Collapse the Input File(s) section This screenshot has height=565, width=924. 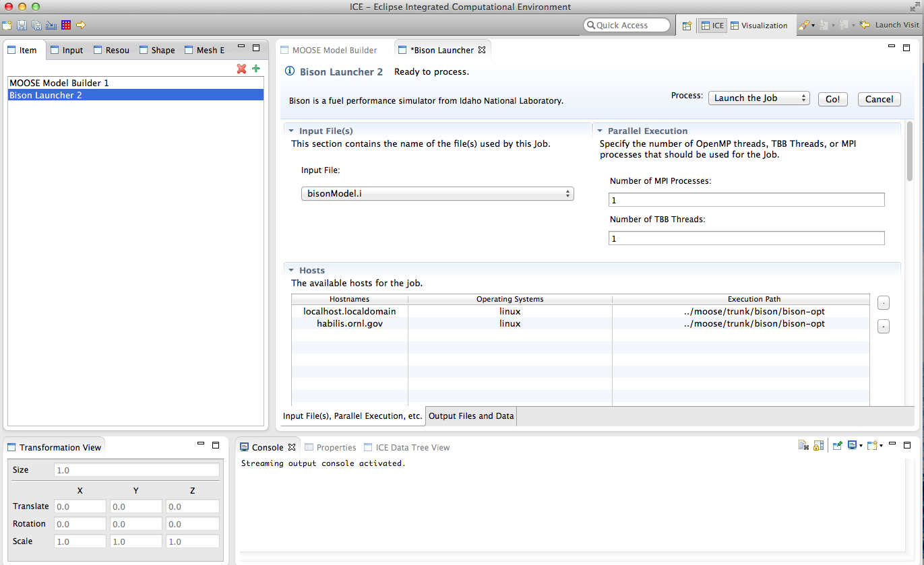click(291, 131)
